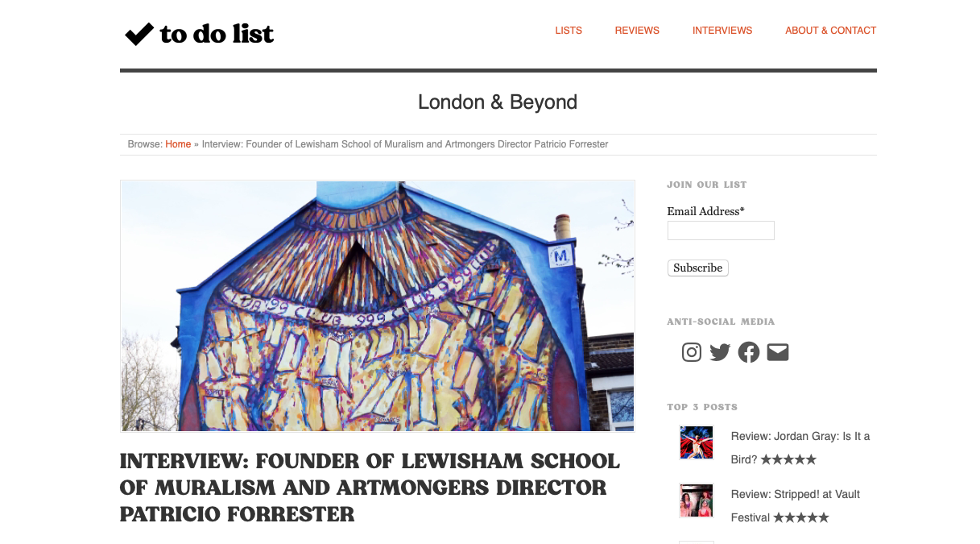Open the Instagram profile icon
Screen dimensions: 980x544
click(x=692, y=352)
